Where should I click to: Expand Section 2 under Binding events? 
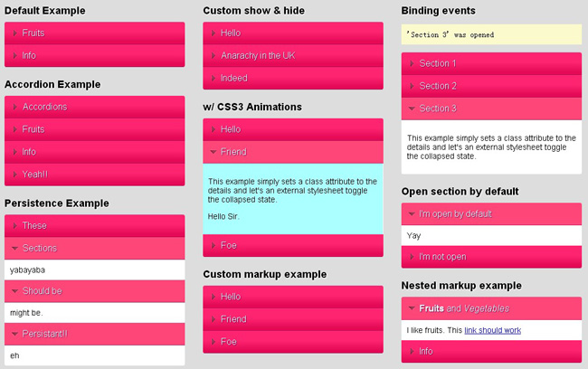438,86
